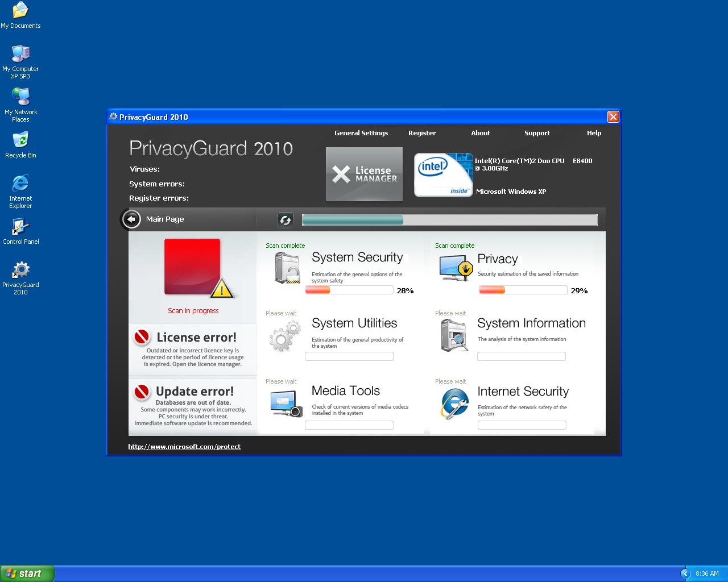Click the System Utilities gears icon
Screen dimensions: 728x582
pos(284,336)
